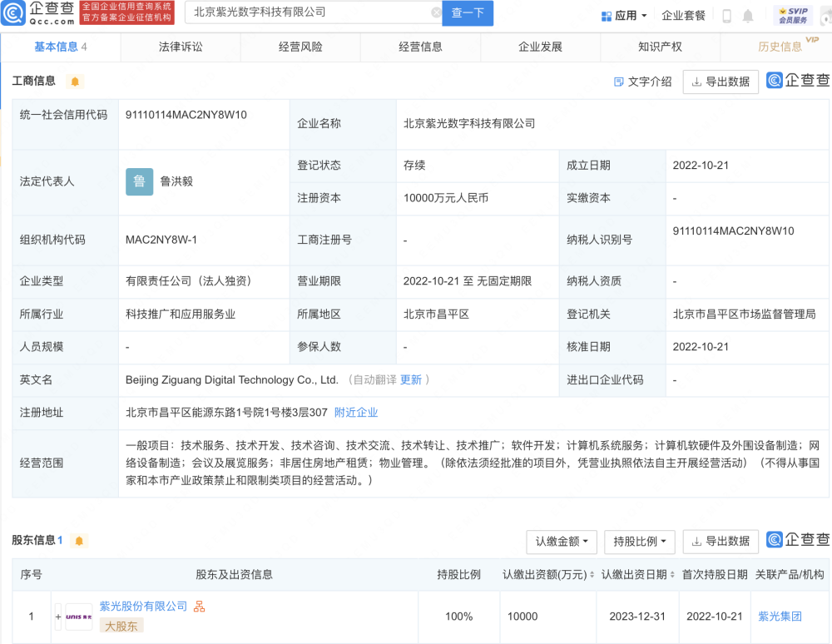Click the 查一下 search button
This screenshot has height=644, width=832.
coord(467,14)
